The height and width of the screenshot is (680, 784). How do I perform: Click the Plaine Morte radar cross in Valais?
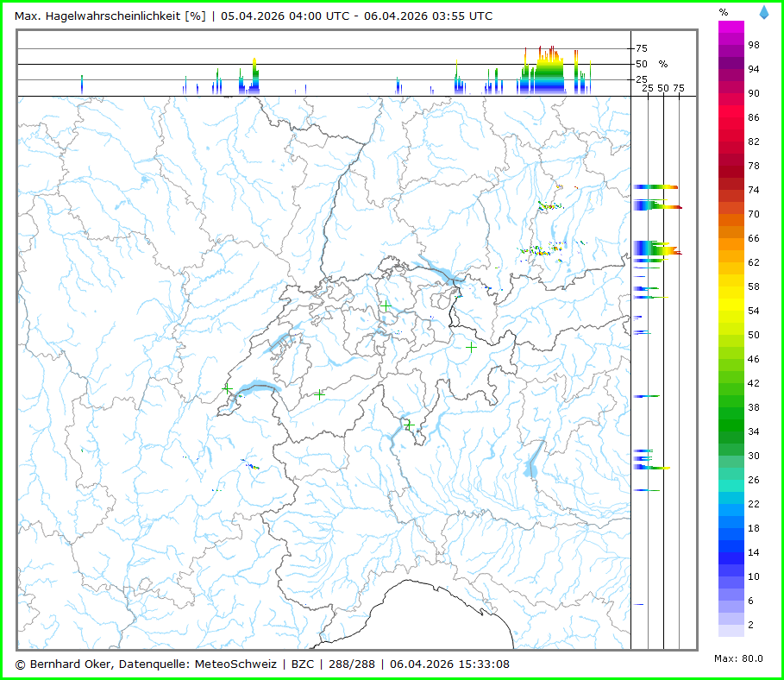(x=320, y=394)
